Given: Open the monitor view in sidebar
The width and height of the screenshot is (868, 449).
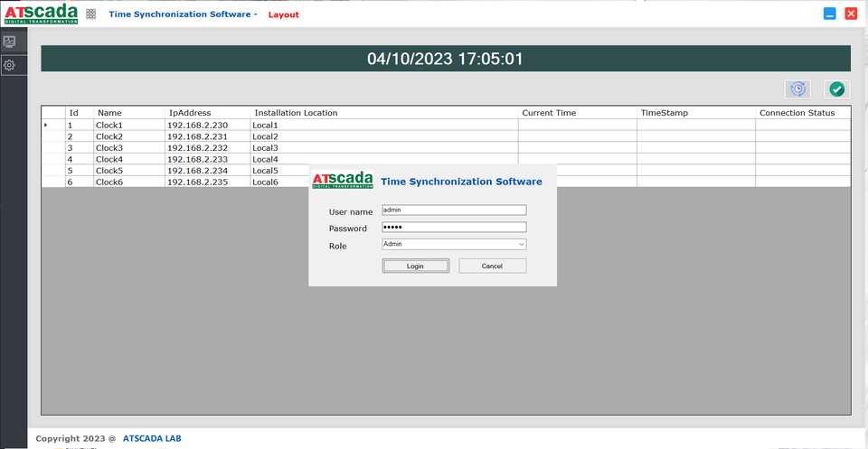Looking at the screenshot, I should tap(9, 42).
